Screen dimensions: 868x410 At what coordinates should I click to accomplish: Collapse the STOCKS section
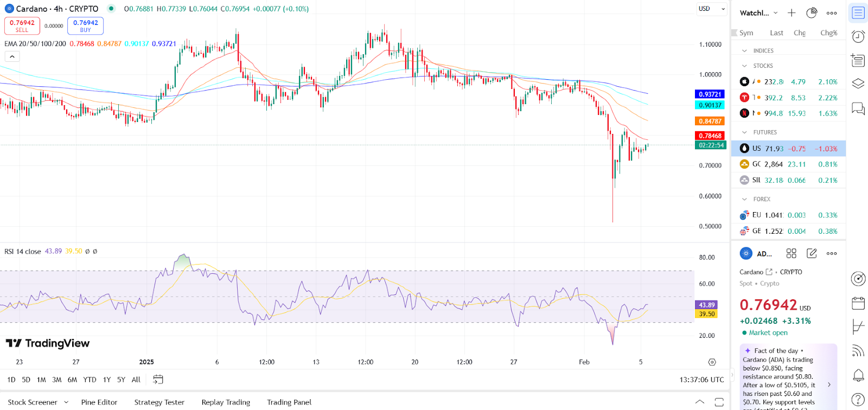pyautogui.click(x=744, y=66)
